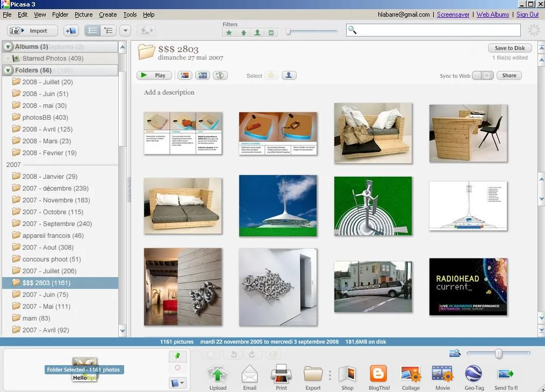The width and height of the screenshot is (545, 392).
Task: Select the white limousine photo thumbnail
Action: click(373, 287)
